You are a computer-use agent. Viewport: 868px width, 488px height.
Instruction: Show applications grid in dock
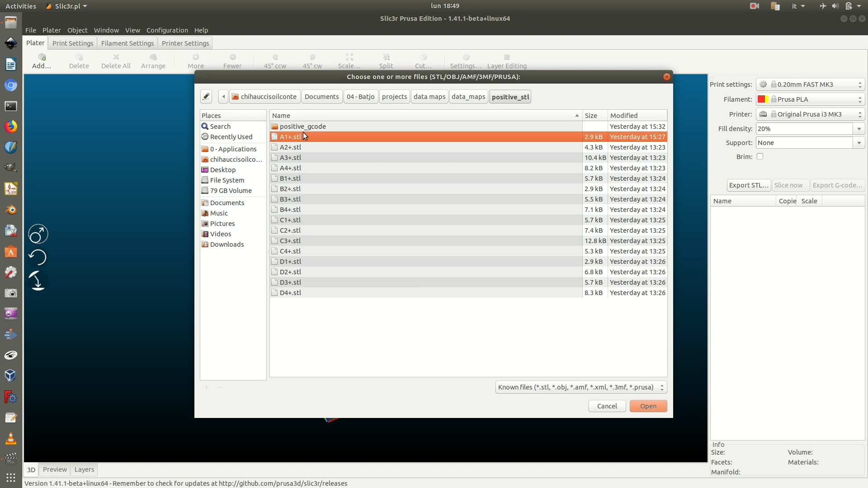11,478
